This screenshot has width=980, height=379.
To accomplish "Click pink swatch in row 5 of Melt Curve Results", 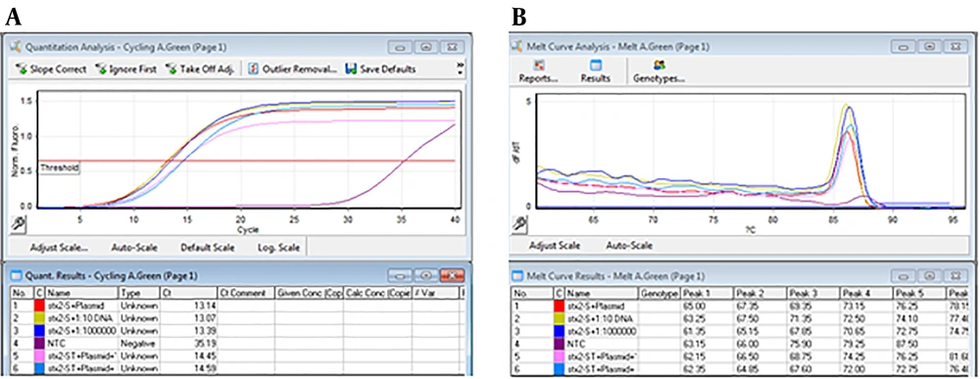I will coord(559,355).
